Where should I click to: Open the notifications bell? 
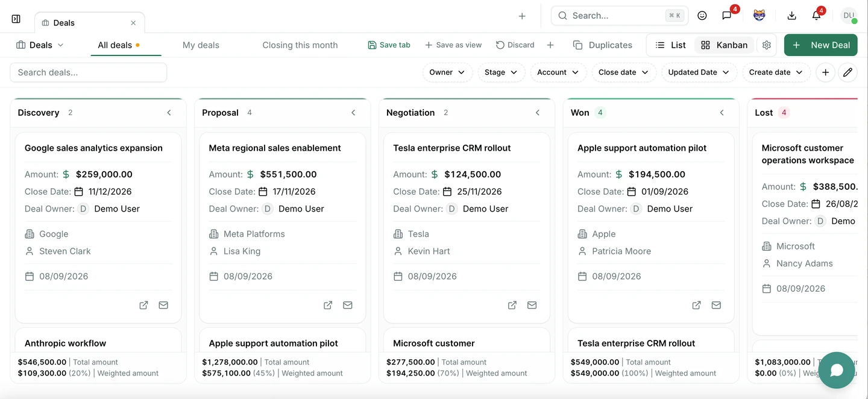[817, 16]
